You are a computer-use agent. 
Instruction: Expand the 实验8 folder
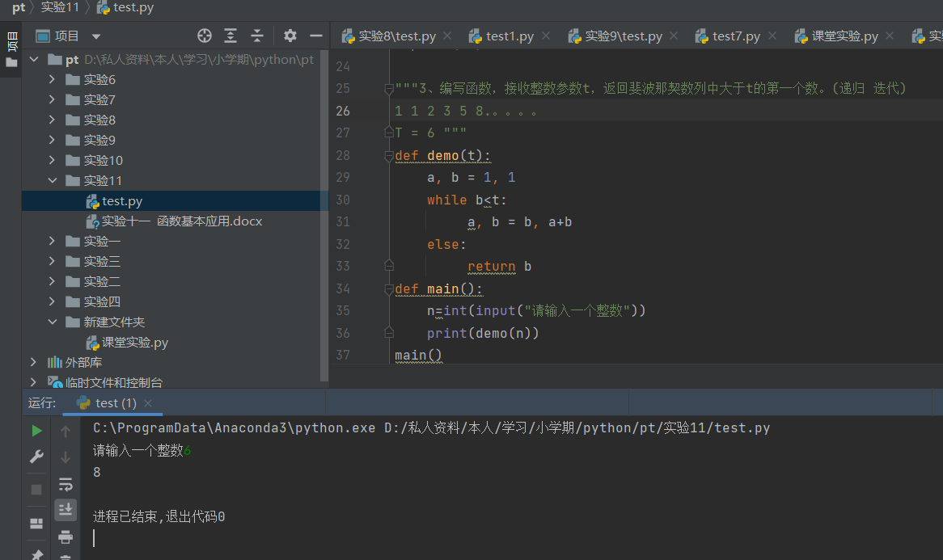pyautogui.click(x=53, y=120)
